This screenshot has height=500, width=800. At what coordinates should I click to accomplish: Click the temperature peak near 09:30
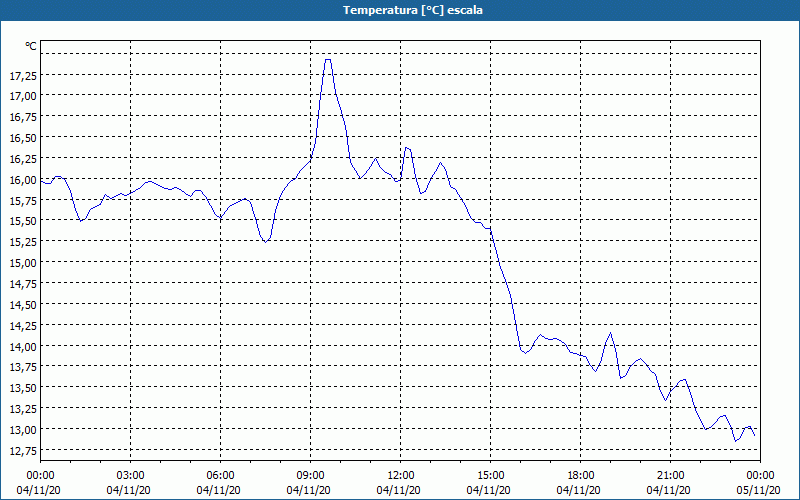click(x=328, y=60)
